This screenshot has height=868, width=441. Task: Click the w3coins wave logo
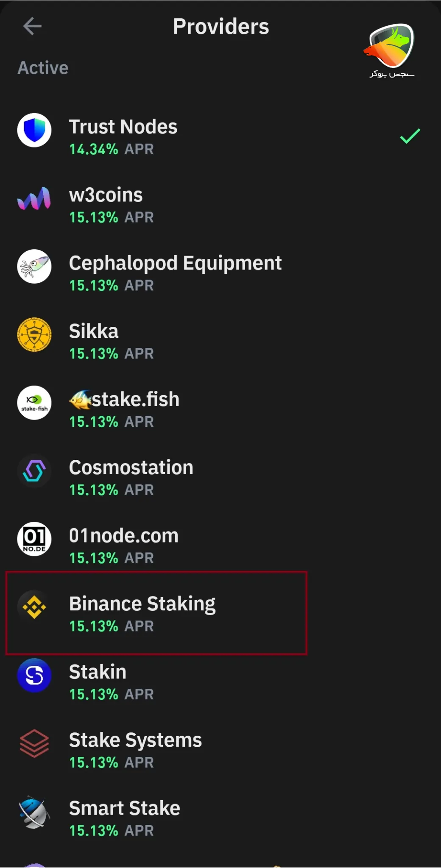click(34, 198)
